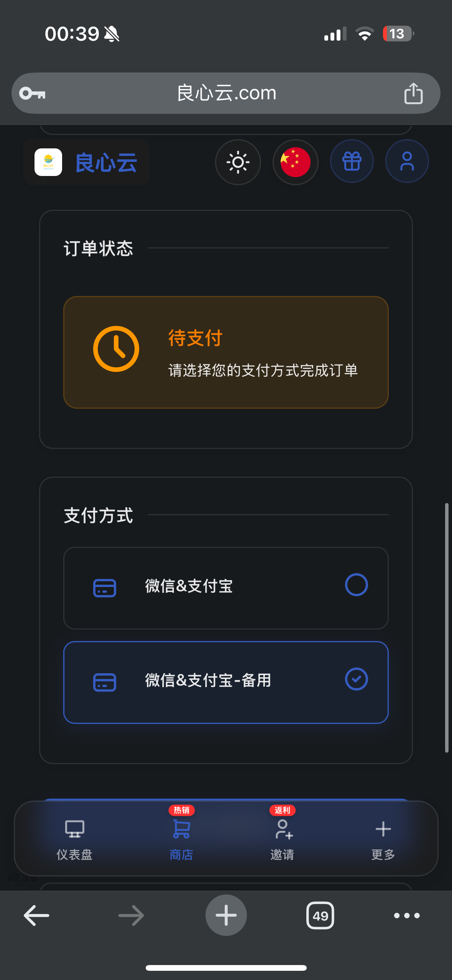The image size is (452, 980).
Task: Toggle the light/dark theme sun icon
Action: click(238, 162)
